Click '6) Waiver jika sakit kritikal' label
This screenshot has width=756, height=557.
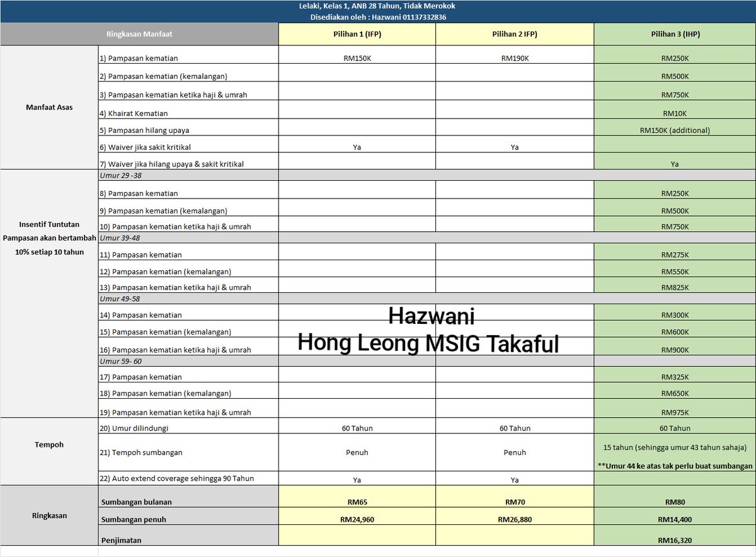(x=145, y=147)
